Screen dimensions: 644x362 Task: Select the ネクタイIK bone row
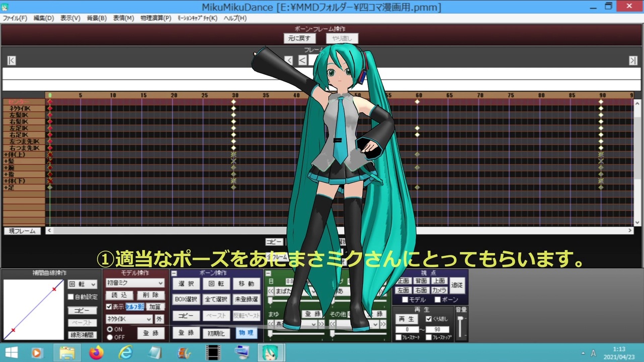coord(24,109)
